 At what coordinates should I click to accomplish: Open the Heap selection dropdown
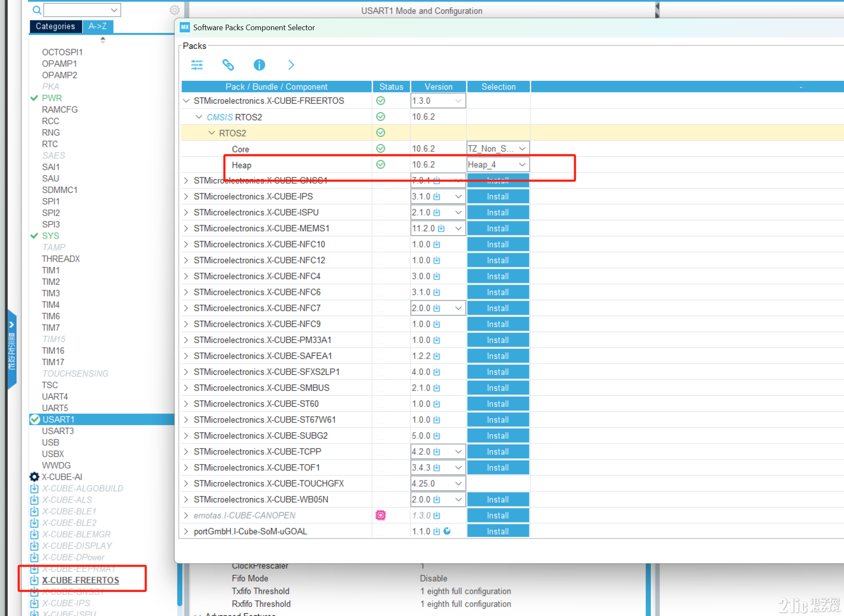coord(498,165)
